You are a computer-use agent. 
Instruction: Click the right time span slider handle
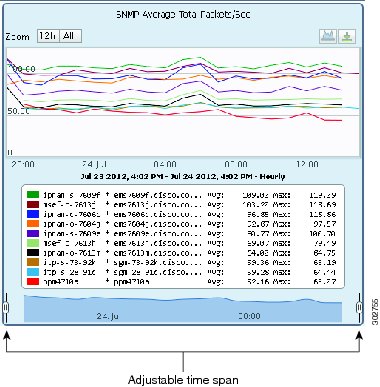(x=359, y=307)
